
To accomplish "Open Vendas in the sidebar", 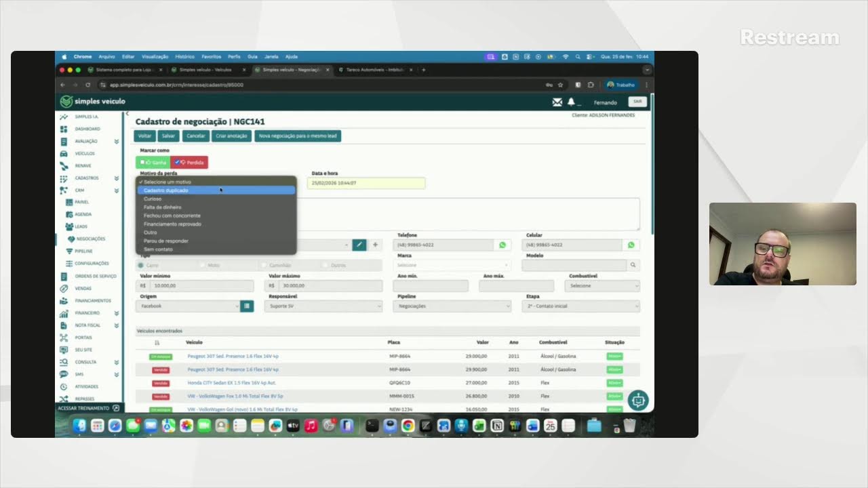I will pyautogui.click(x=83, y=288).
